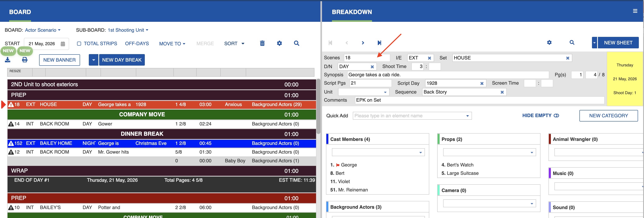This screenshot has height=218, width=644.
Task: Toggle Hide Empty categories switch
Action: tap(556, 116)
